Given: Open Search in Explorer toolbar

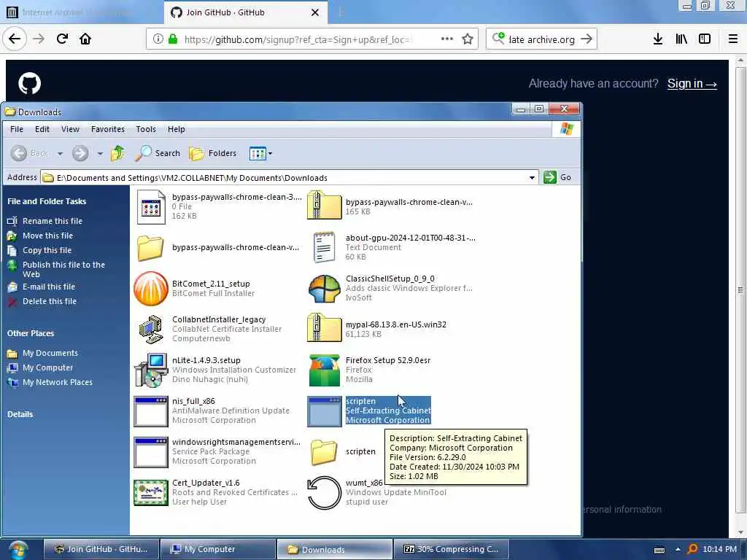Looking at the screenshot, I should tap(158, 153).
